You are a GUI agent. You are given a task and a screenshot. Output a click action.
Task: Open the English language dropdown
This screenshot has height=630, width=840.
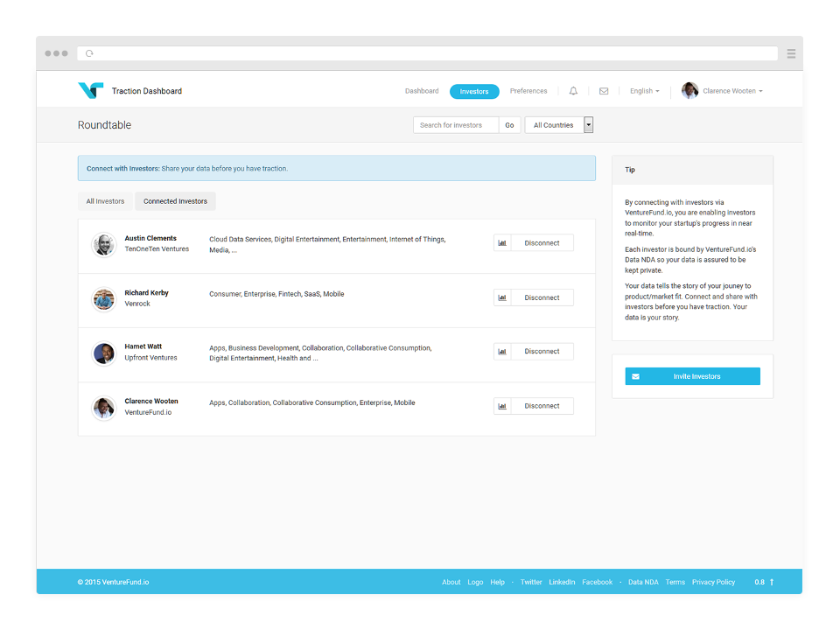click(644, 90)
